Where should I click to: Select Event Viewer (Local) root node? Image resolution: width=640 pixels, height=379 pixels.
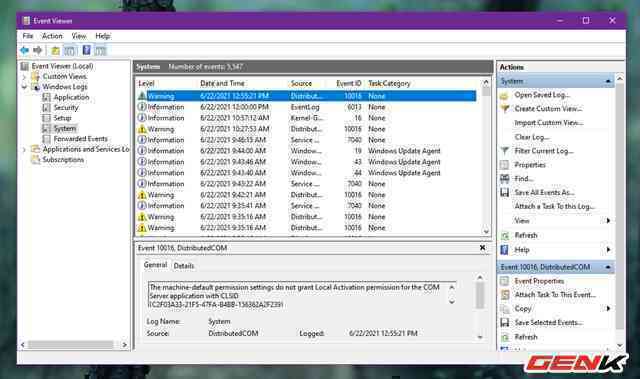62,66
